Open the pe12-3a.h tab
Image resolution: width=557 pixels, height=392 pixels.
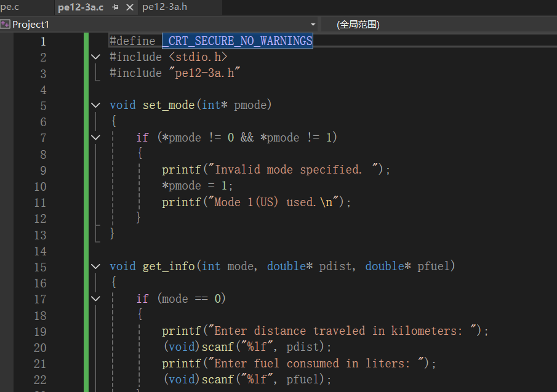(x=164, y=7)
